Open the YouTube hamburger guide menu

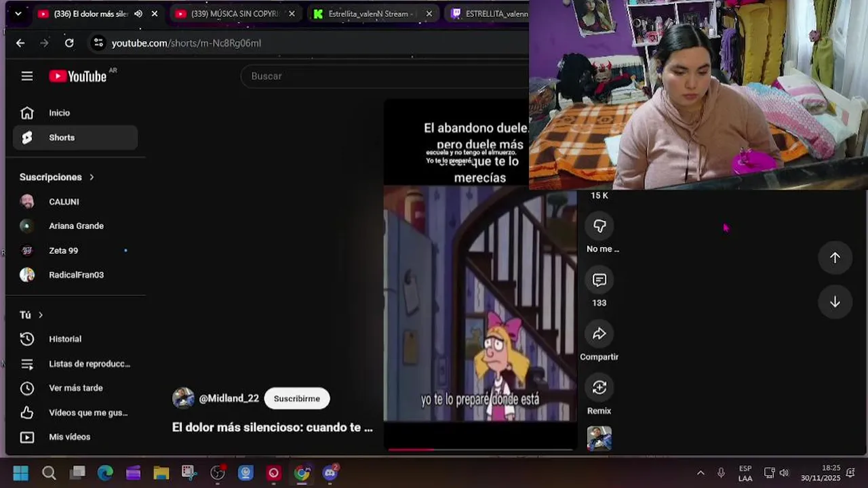tap(27, 76)
